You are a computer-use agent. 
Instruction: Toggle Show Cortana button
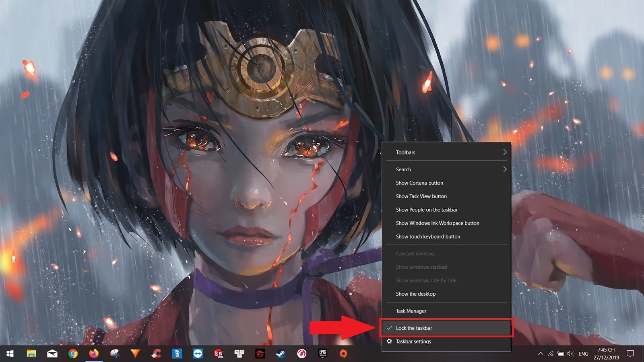click(446, 183)
